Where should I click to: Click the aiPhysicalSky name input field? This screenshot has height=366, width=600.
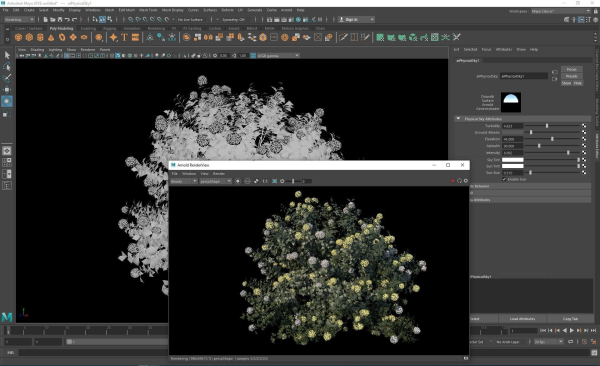tap(524, 76)
